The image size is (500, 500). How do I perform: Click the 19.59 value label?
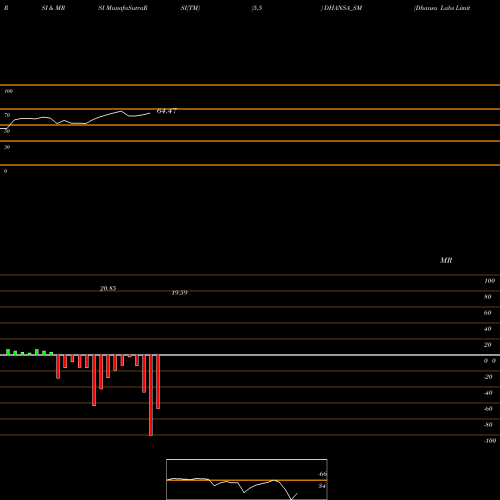point(179,293)
